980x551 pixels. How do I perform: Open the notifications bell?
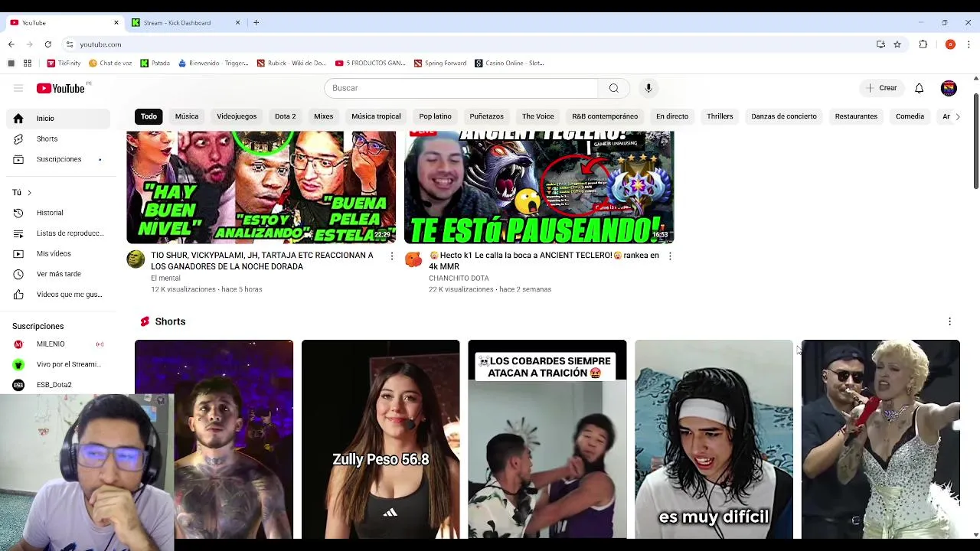[x=919, y=88]
